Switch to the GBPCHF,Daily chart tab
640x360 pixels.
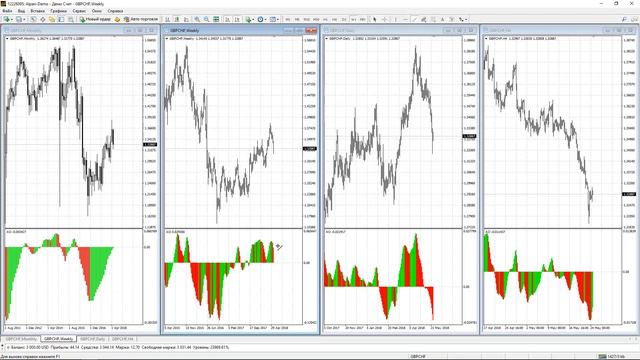point(93,339)
